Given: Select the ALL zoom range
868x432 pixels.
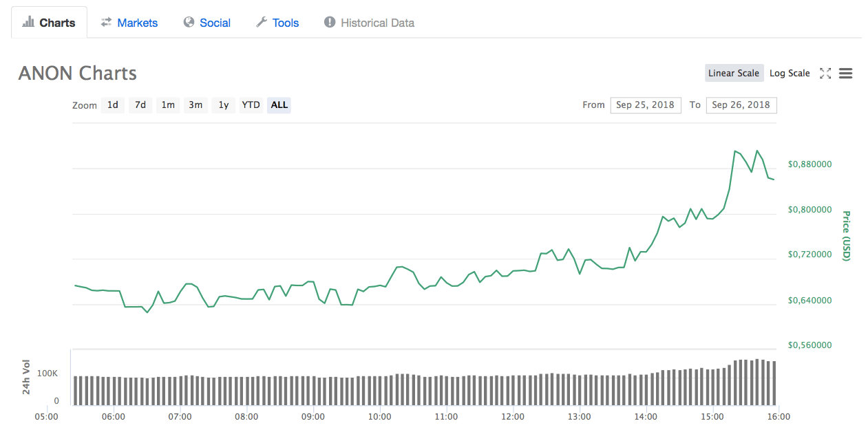Looking at the screenshot, I should click(x=279, y=105).
